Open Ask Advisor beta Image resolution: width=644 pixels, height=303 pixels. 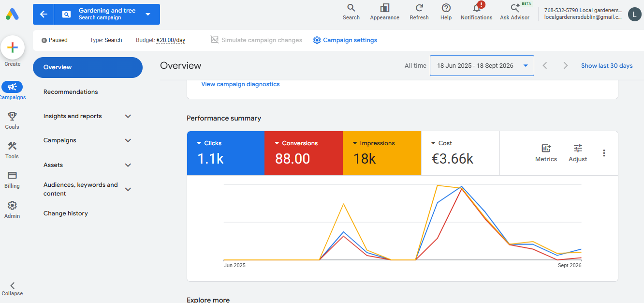coord(515,12)
